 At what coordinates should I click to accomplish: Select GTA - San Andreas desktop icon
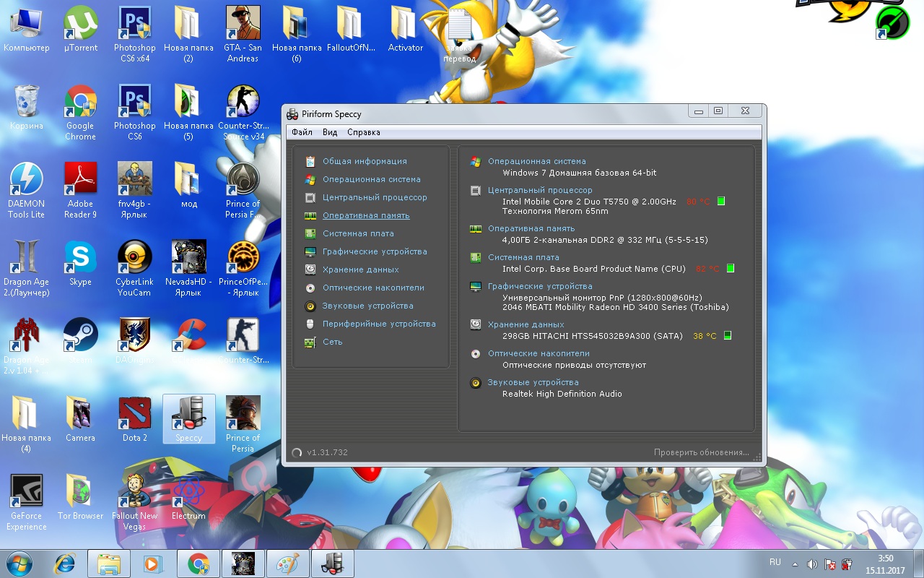(x=243, y=34)
